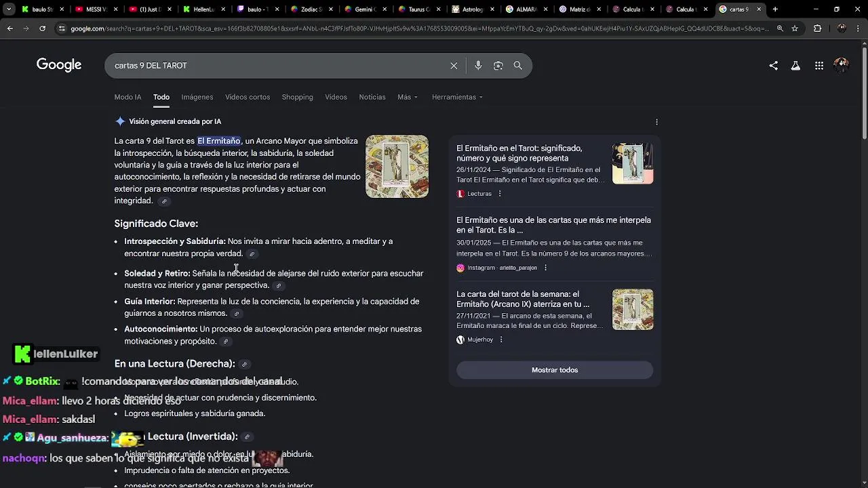Expand the tab search dropdown arrow

(x=9, y=9)
